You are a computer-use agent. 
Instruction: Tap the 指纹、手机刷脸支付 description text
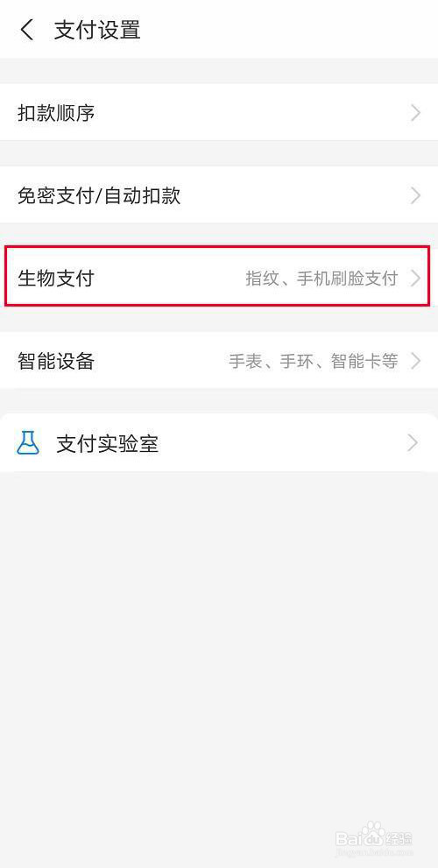pyautogui.click(x=321, y=279)
